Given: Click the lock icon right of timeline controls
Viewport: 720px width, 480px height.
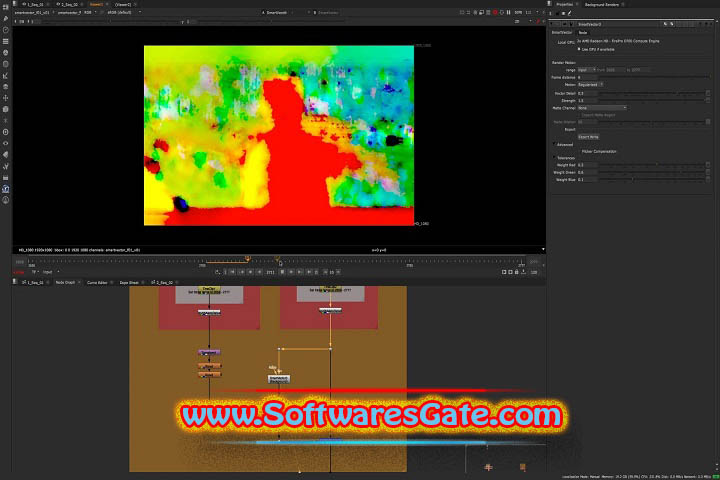Looking at the screenshot, I should [517, 272].
